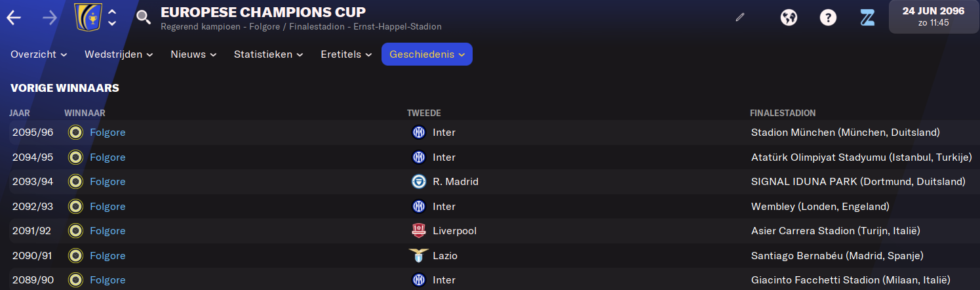This screenshot has height=290, width=980.
Task: Click the Champions Cup competition logo
Action: tap(88, 18)
